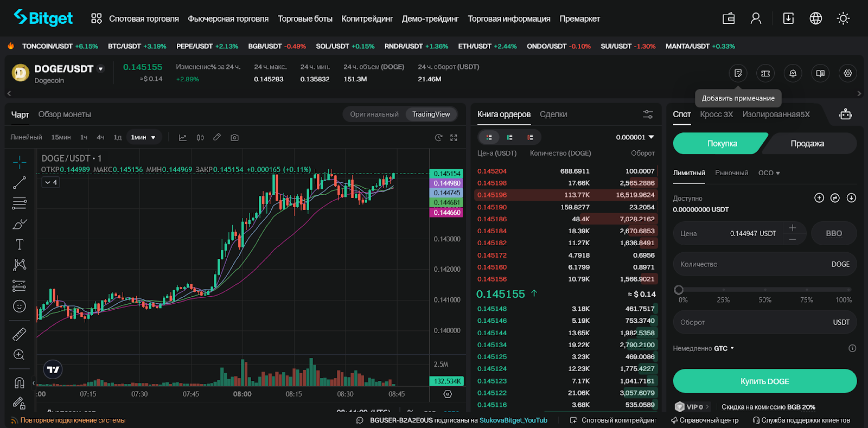Image resolution: width=868 pixels, height=428 pixels.
Task: Open the language globe icon
Action: pyautogui.click(x=815, y=18)
